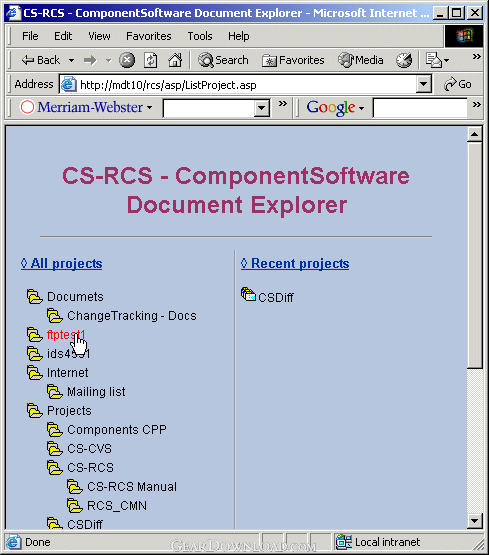
Task: Open the Address bar dropdown arrow
Action: click(423, 84)
